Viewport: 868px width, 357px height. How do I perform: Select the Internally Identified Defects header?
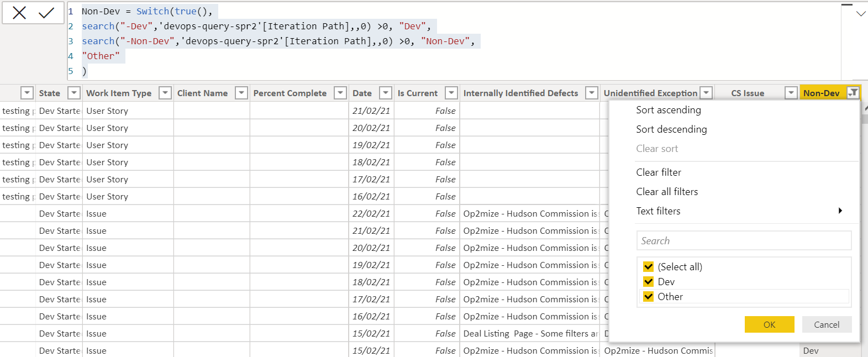click(x=520, y=93)
